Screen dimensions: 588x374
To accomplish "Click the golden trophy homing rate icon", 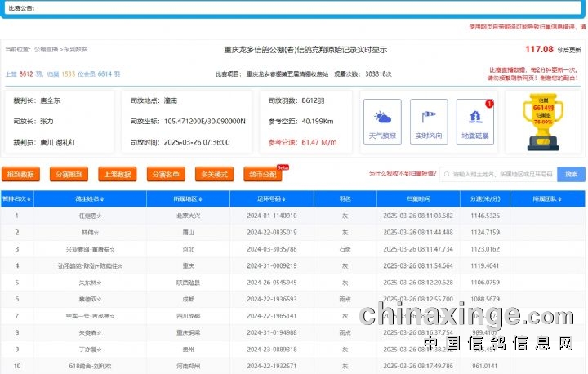I will (543, 122).
